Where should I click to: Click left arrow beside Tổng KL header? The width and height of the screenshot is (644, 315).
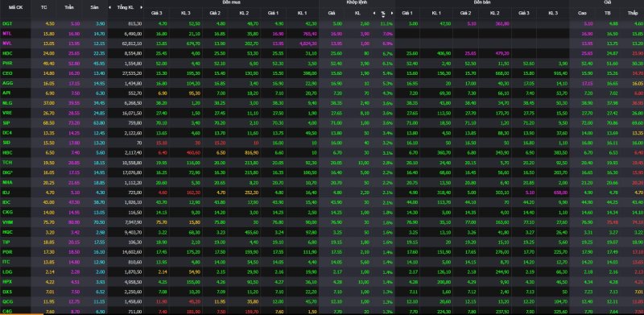tap(109, 7)
